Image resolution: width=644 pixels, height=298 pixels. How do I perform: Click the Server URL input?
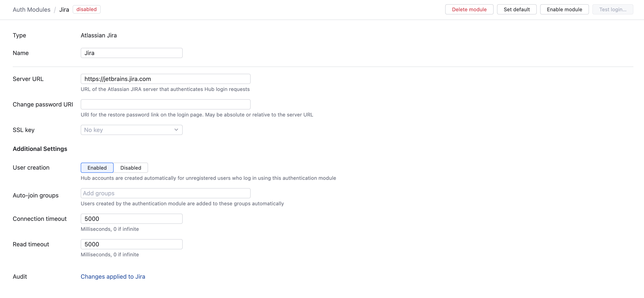(165, 79)
